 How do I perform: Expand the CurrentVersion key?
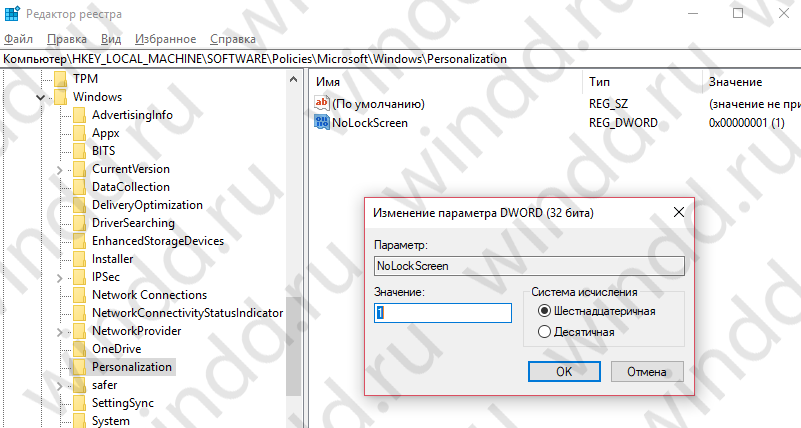pyautogui.click(x=60, y=170)
